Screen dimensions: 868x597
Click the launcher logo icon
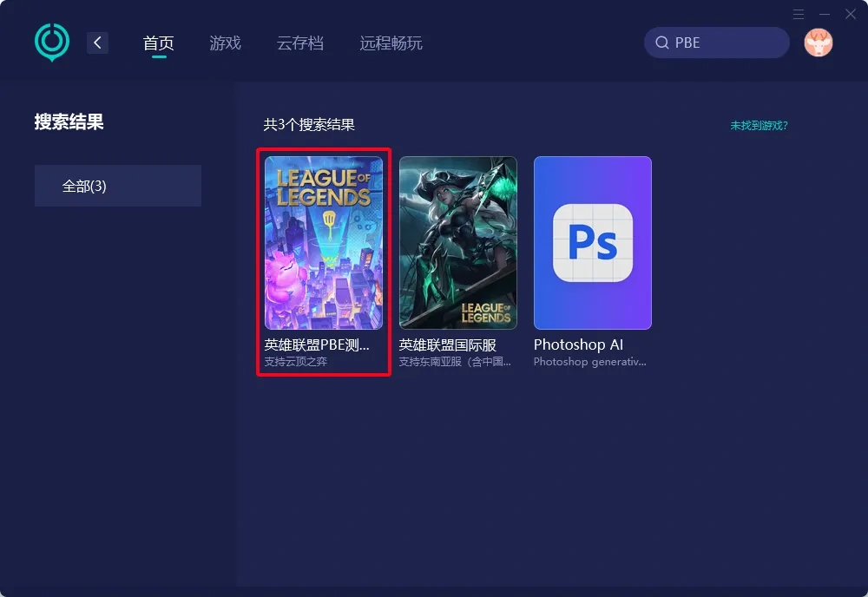pos(50,42)
